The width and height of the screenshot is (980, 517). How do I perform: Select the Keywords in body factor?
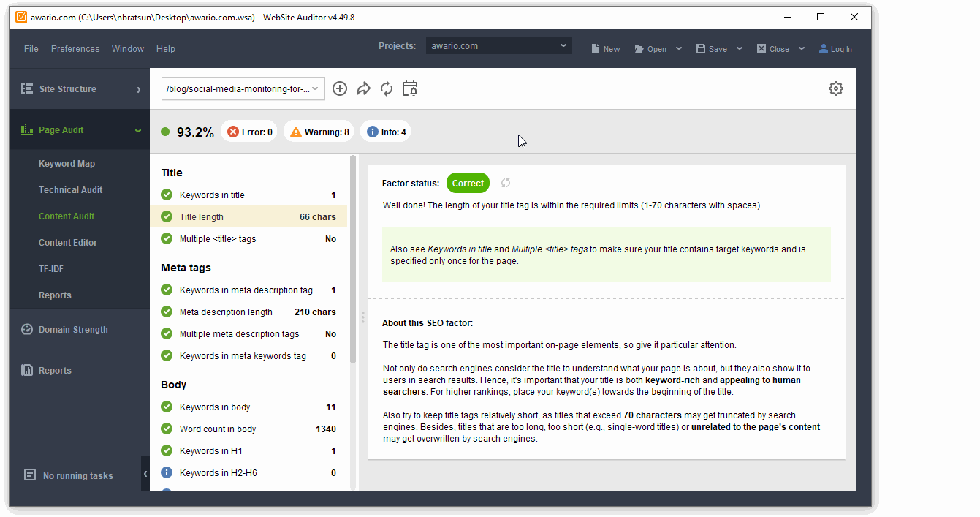248,407
